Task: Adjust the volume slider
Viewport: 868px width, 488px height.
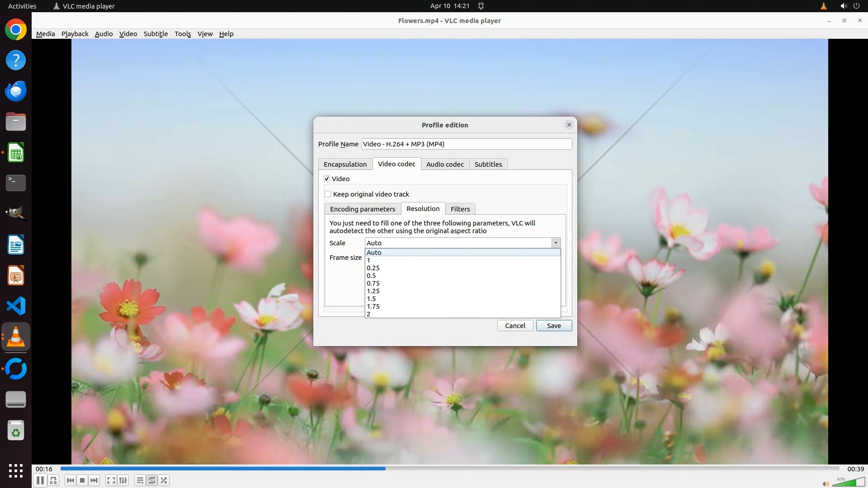Action: [849, 483]
